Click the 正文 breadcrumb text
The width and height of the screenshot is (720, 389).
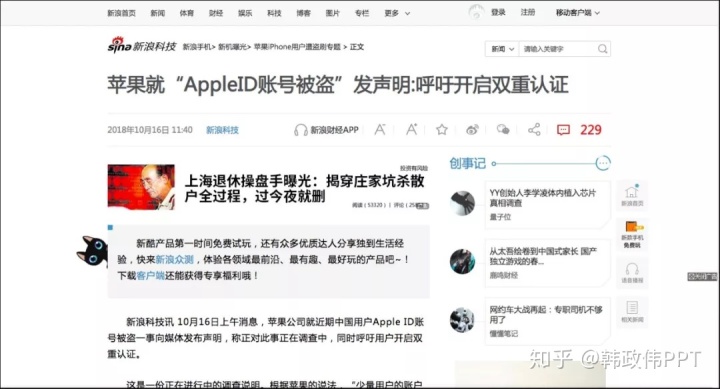pos(357,47)
